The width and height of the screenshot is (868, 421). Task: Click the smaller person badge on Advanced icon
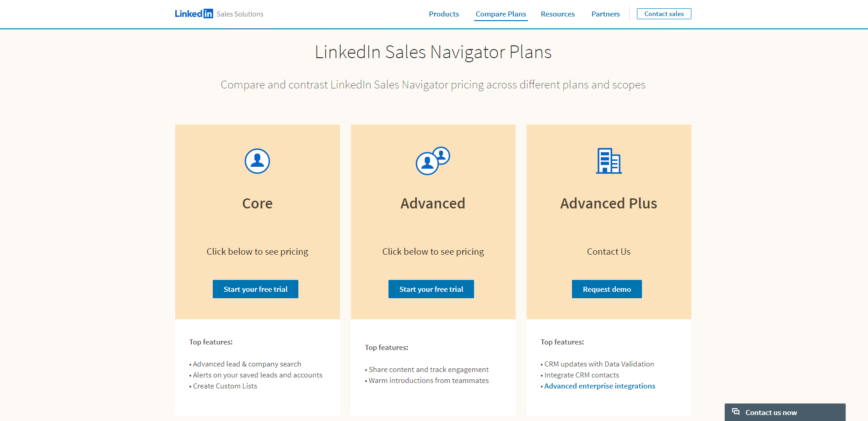pos(442,155)
